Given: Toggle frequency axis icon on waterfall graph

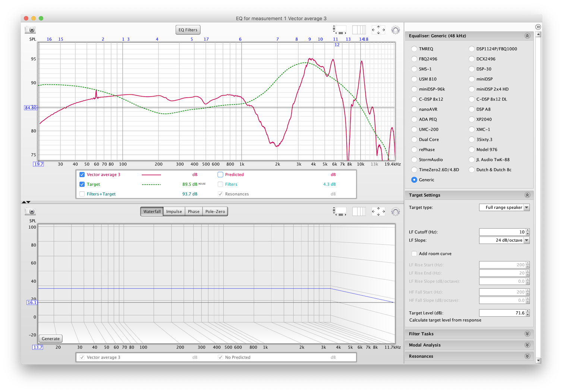Looking at the screenshot, I should (x=359, y=211).
